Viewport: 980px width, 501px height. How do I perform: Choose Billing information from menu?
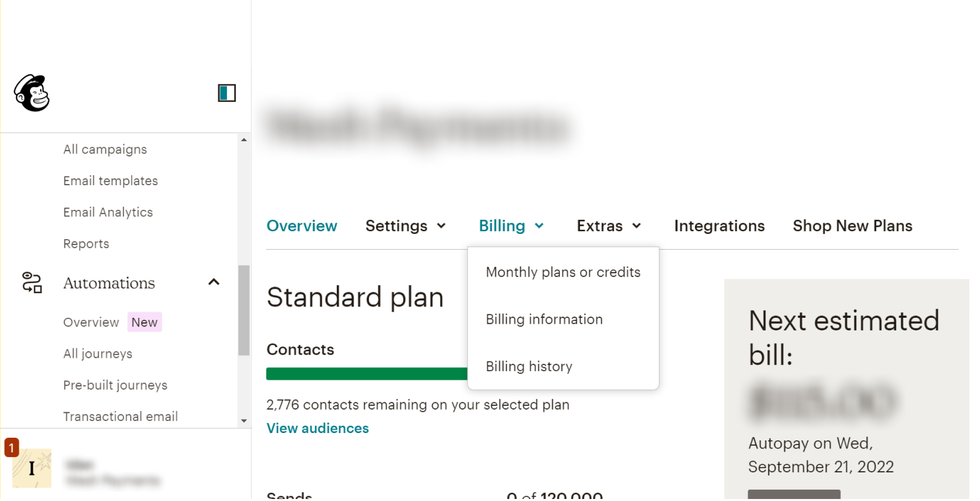point(544,319)
